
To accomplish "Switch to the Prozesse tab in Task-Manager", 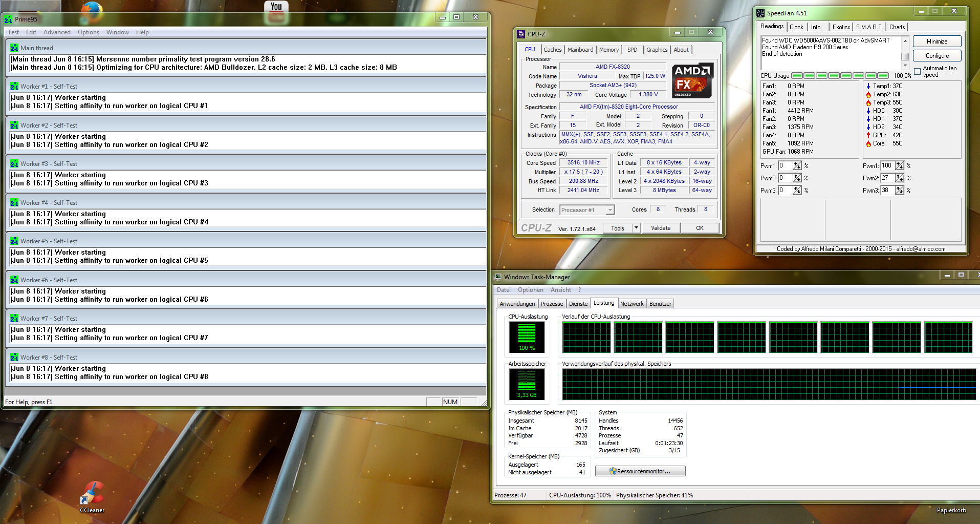I will (x=552, y=304).
